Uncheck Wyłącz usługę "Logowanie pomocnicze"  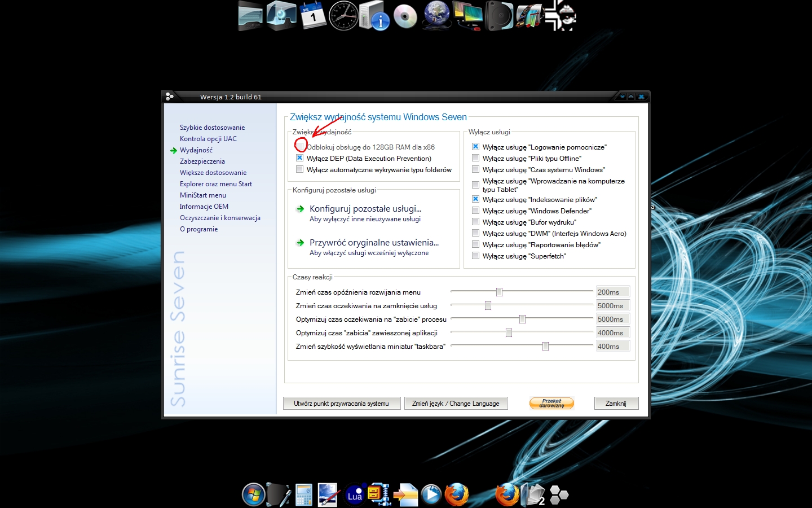476,147
